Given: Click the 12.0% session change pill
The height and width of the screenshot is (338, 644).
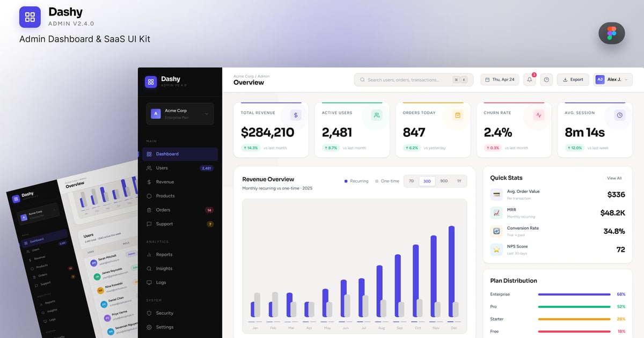Looking at the screenshot, I should point(575,148).
